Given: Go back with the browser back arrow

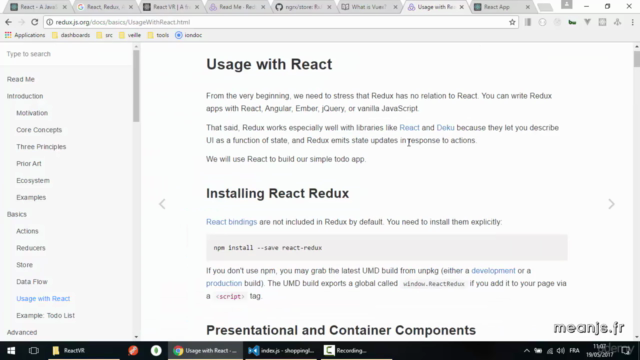Looking at the screenshot, I should [x=8, y=22].
